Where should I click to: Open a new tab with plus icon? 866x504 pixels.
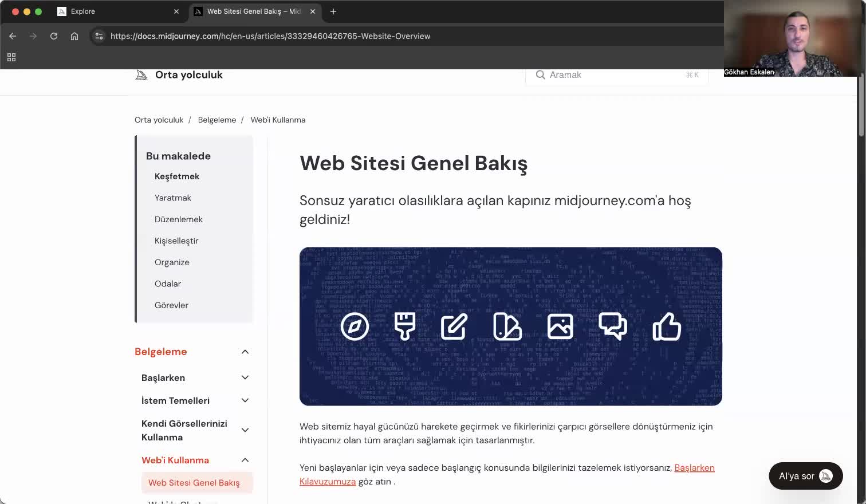tap(333, 11)
